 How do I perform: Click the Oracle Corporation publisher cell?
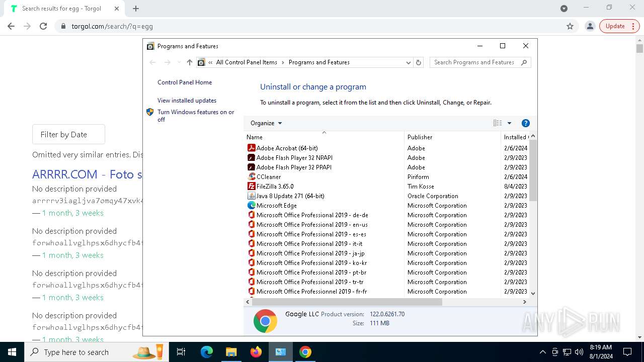(433, 196)
